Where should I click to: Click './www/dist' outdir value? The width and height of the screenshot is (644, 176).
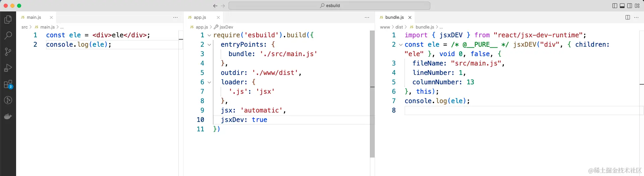(275, 73)
